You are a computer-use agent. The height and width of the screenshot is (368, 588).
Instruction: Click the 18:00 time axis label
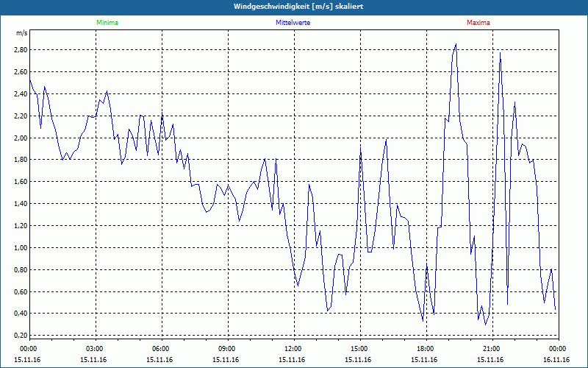click(426, 349)
